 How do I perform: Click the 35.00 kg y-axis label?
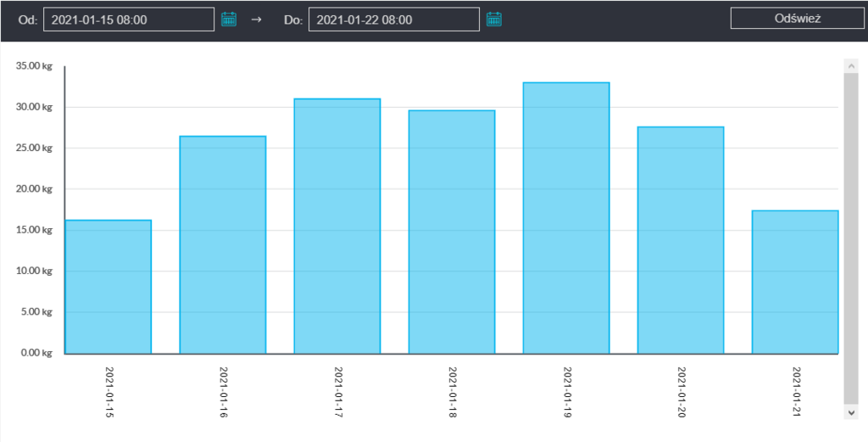coord(34,66)
